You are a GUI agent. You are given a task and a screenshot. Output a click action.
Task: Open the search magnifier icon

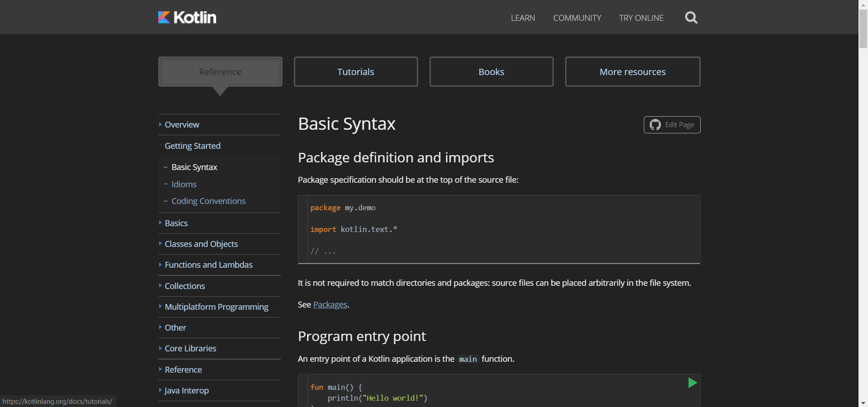tap(691, 17)
